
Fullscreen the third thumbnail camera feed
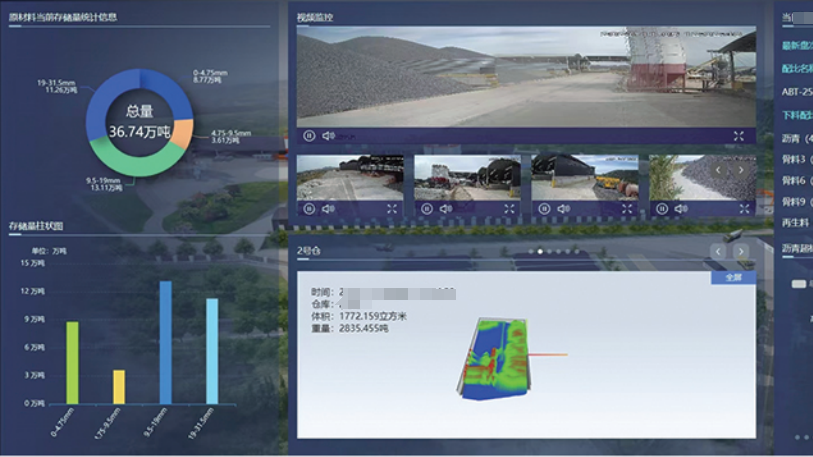coord(627,209)
